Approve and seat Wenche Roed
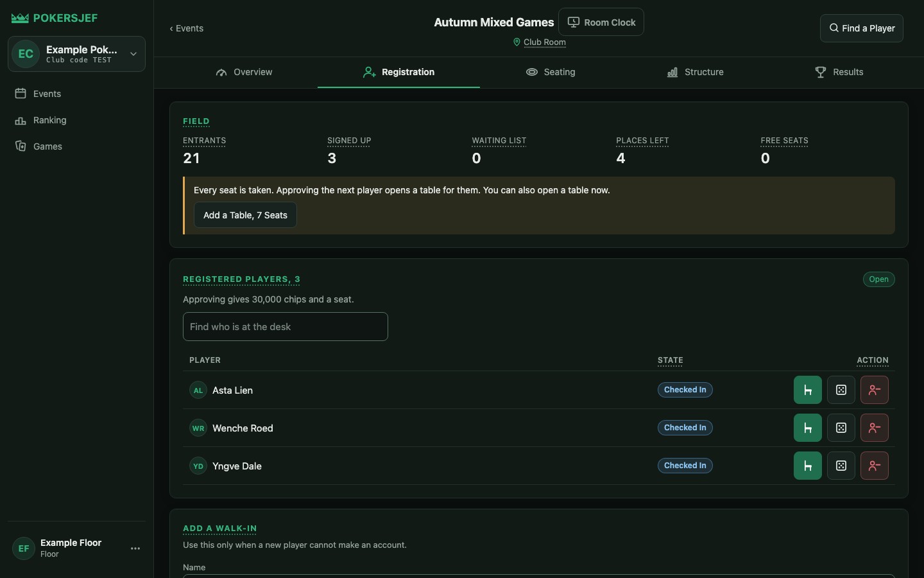The height and width of the screenshot is (578, 924). [x=807, y=428]
